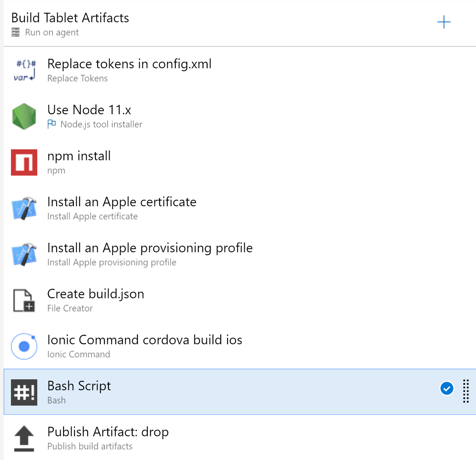This screenshot has width=476, height=460.
Task: Click the Replace Tokens task icon
Action: click(24, 70)
